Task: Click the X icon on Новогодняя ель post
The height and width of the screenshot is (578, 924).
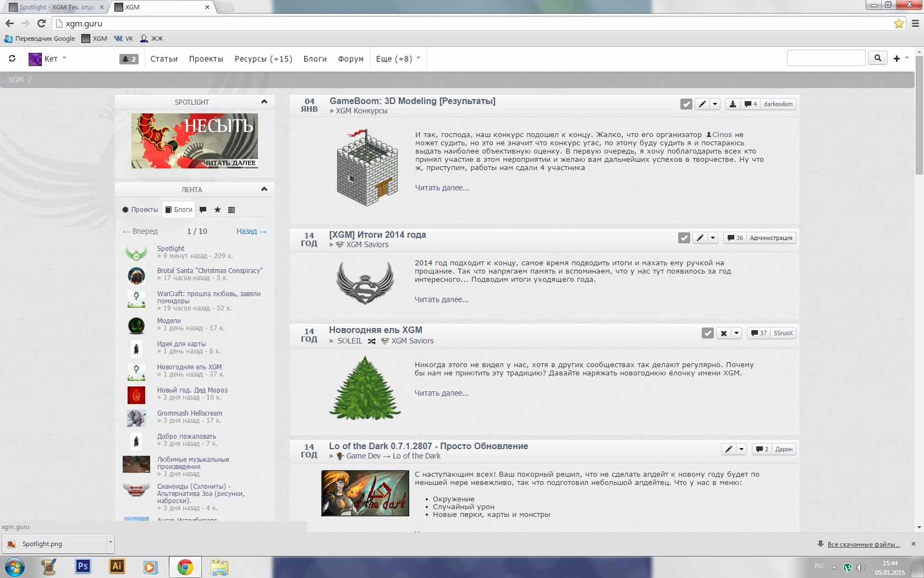Action: coord(724,333)
